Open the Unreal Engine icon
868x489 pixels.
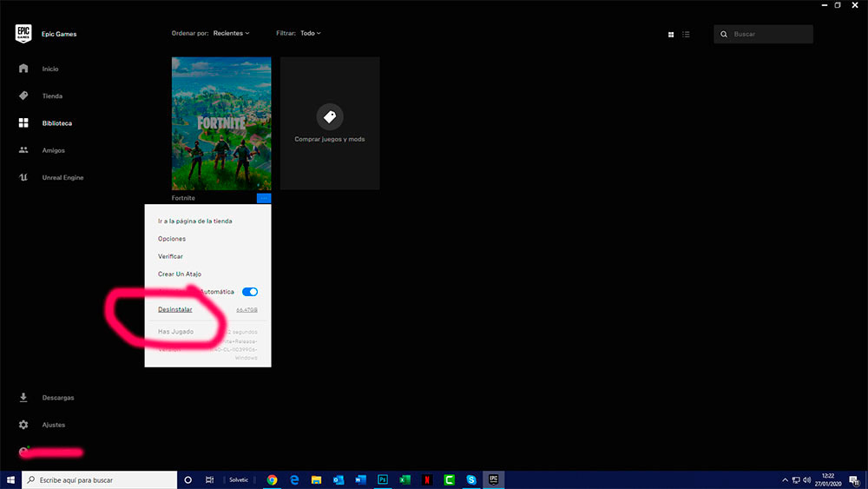point(23,177)
